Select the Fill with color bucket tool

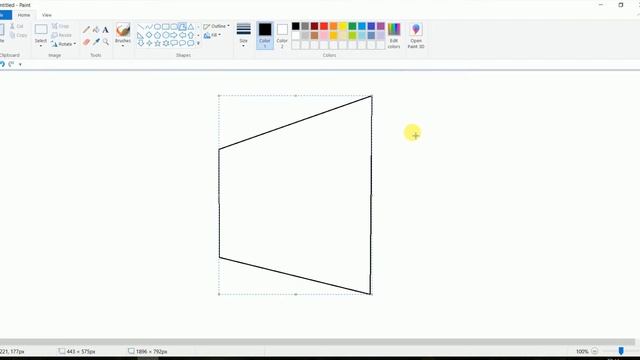tap(96, 30)
